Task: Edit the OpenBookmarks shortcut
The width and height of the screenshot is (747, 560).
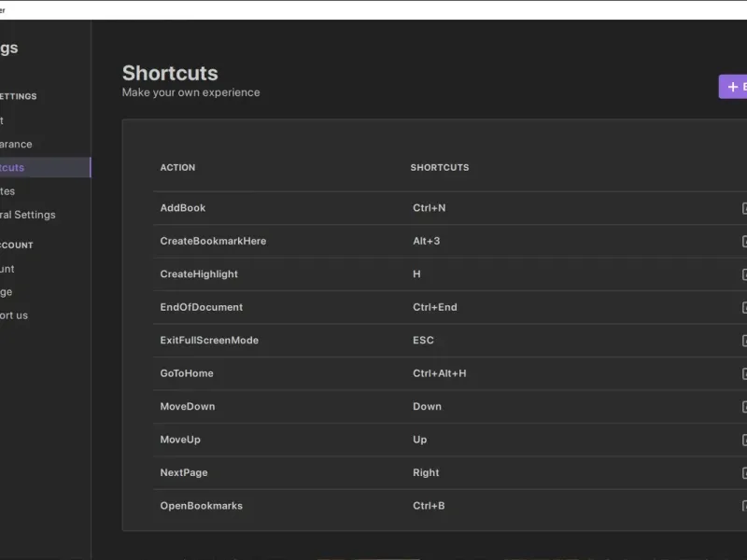Action: pyautogui.click(x=744, y=506)
